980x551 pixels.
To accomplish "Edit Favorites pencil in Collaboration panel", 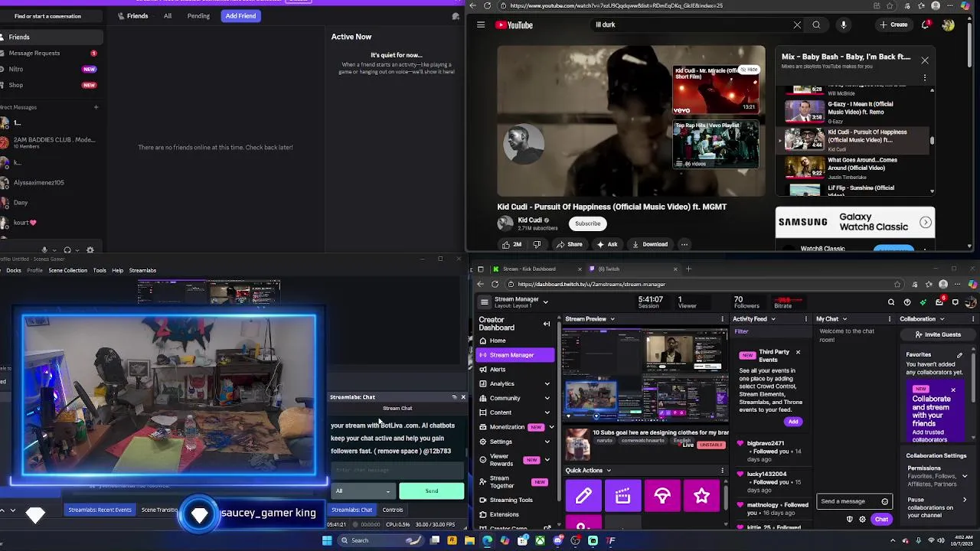I will click(960, 355).
